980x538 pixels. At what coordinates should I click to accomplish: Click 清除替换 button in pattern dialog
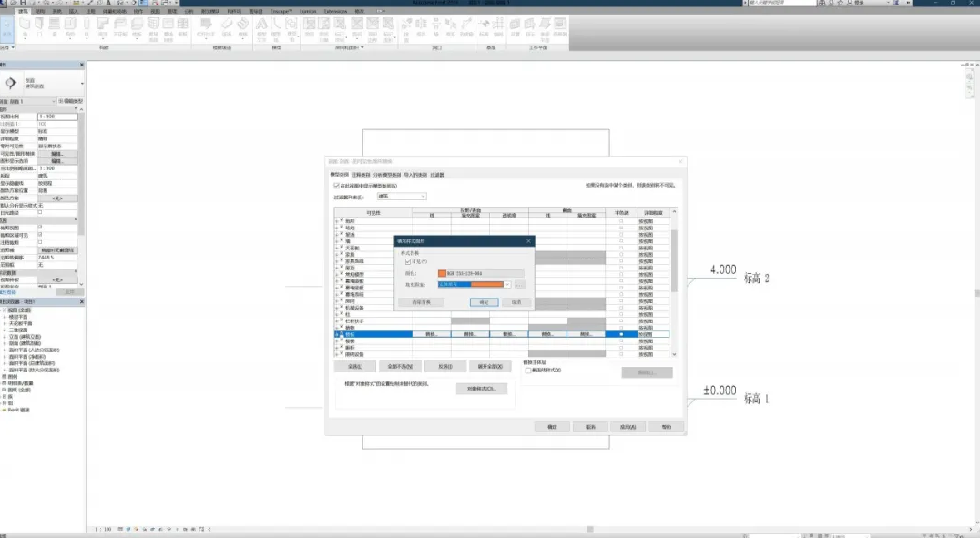tap(422, 302)
